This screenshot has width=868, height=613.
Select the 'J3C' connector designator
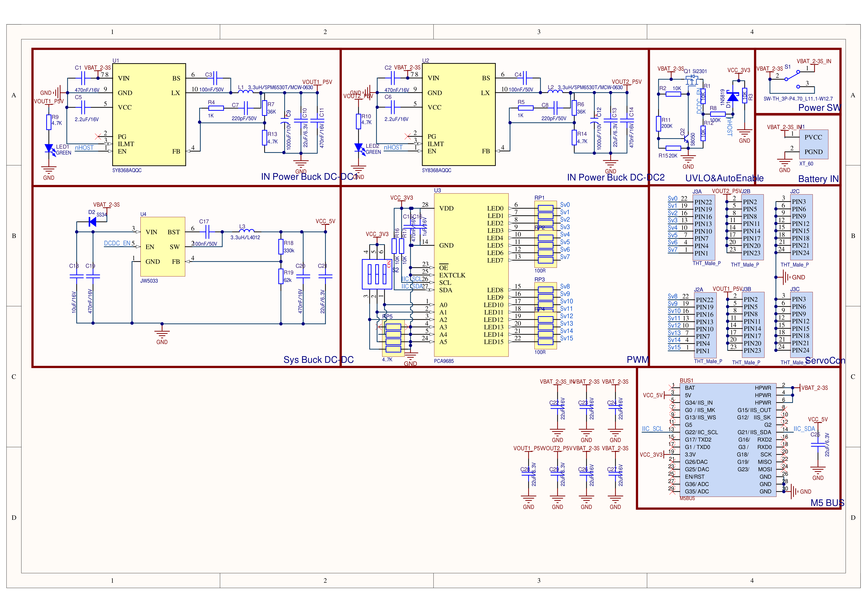795,289
